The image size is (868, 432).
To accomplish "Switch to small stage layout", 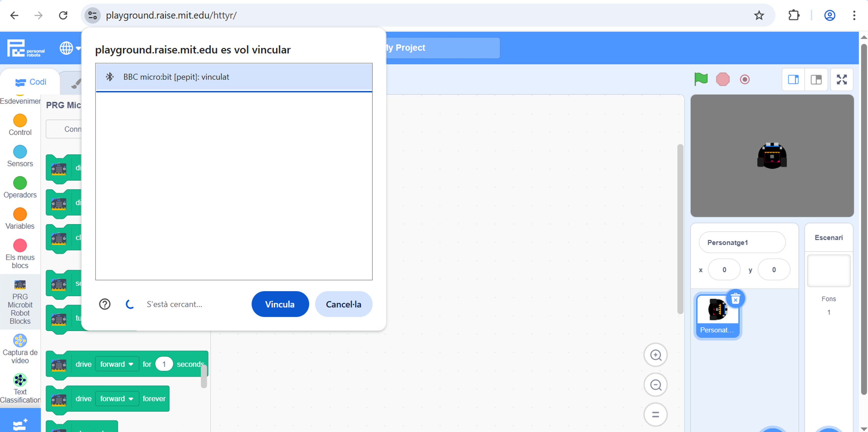I will click(x=793, y=80).
